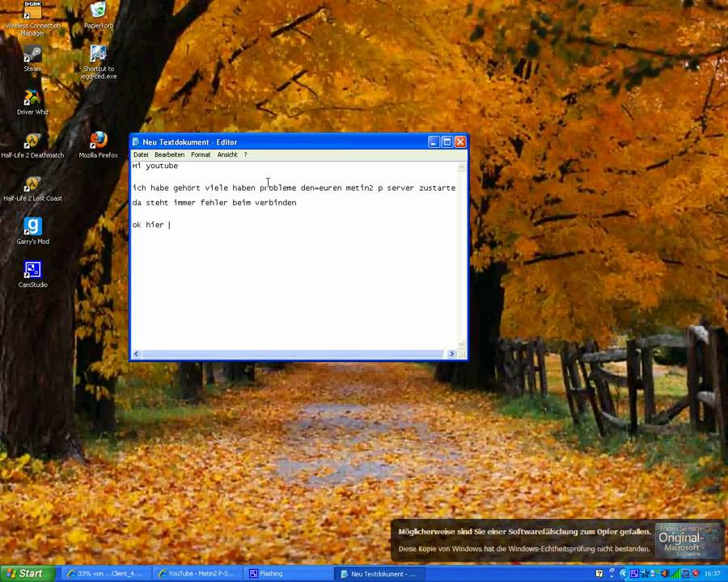
Task: Open the Ansicht menu in Editor
Action: (x=227, y=154)
